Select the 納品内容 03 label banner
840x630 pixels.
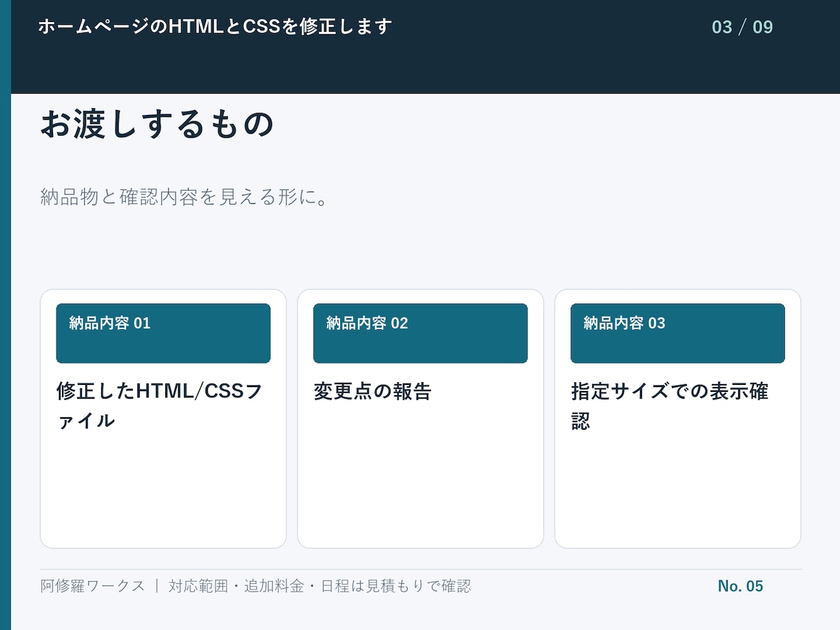678,333
